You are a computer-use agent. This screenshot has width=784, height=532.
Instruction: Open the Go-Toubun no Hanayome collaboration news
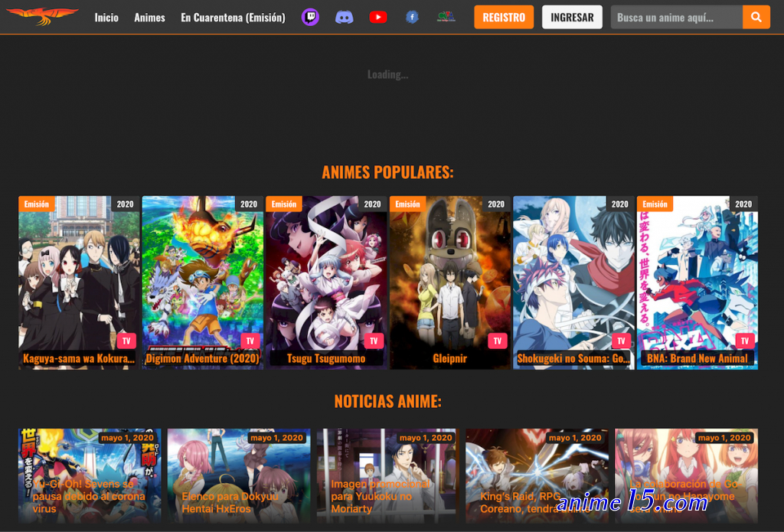tap(686, 476)
